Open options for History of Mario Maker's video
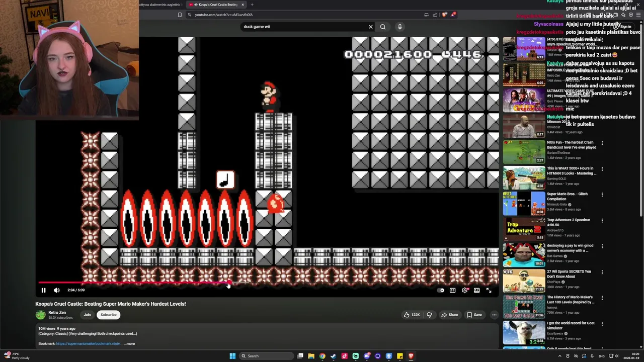Screen dimensions: 644x362 (x=602, y=298)
